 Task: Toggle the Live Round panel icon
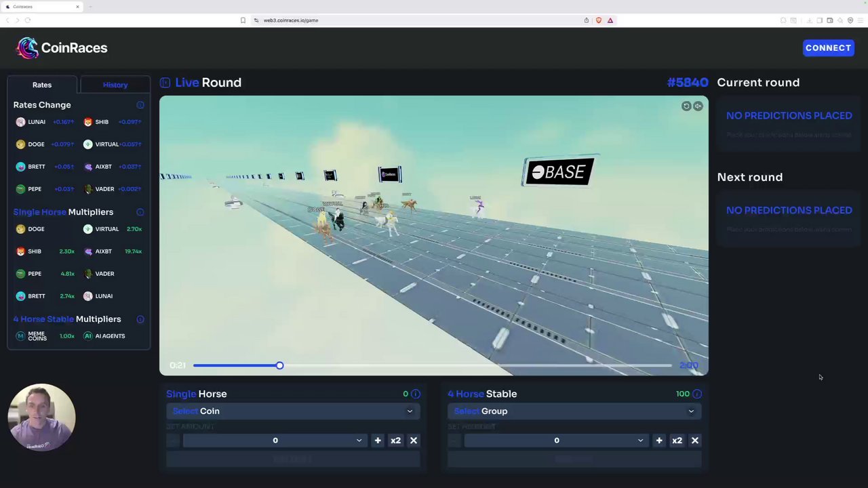(165, 83)
